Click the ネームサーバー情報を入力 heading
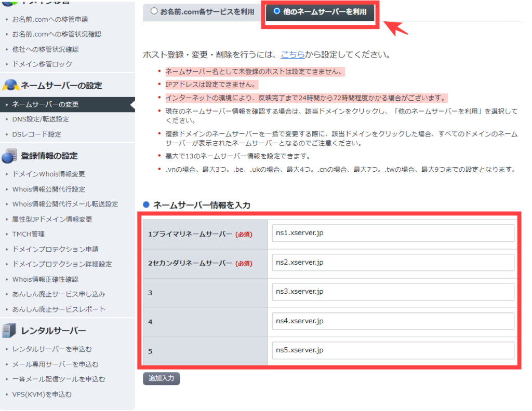This screenshot has width=532, height=411. coord(202,205)
